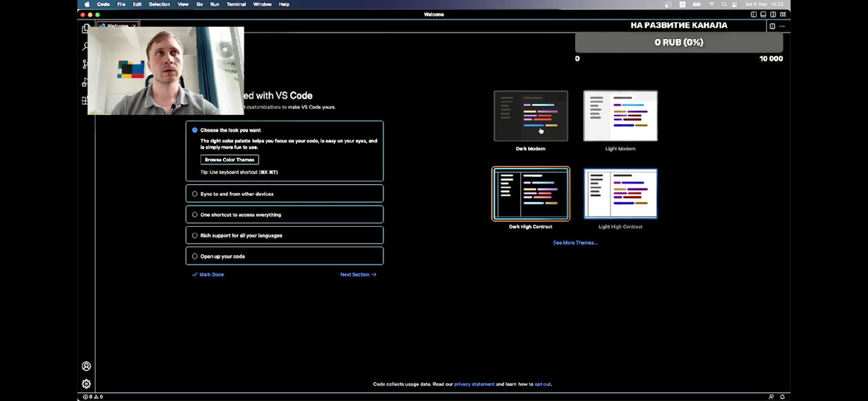Open the Wi-Fi status menu
The image size is (868, 401).
(712, 4)
